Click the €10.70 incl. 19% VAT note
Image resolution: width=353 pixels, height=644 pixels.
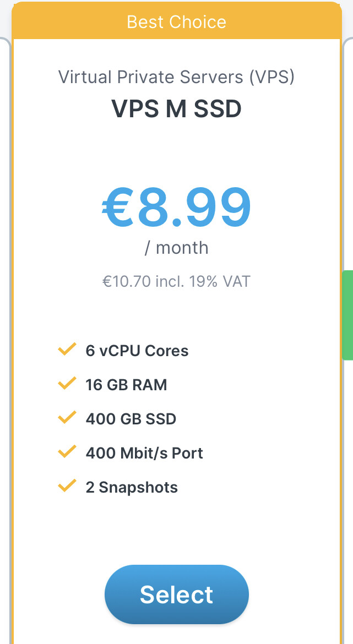coord(176,282)
